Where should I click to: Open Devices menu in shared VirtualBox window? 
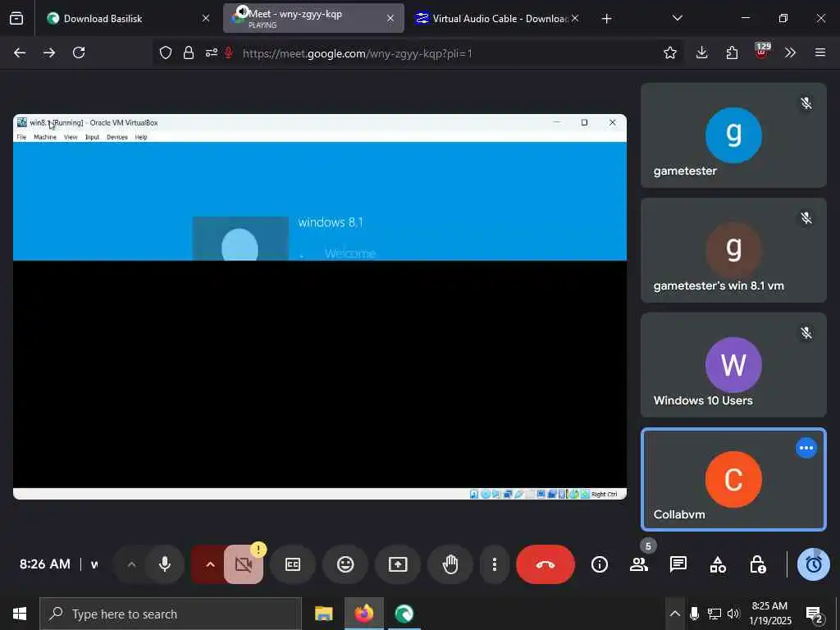pos(116,137)
